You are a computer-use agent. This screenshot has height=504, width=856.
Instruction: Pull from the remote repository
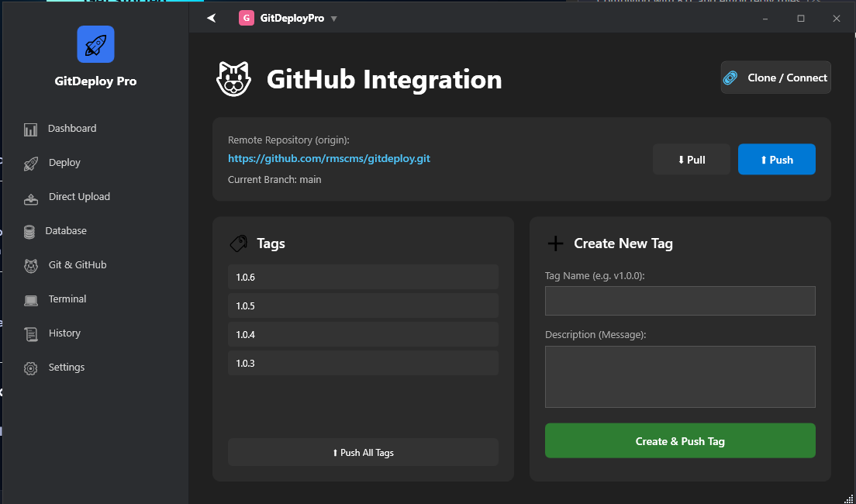pos(691,159)
